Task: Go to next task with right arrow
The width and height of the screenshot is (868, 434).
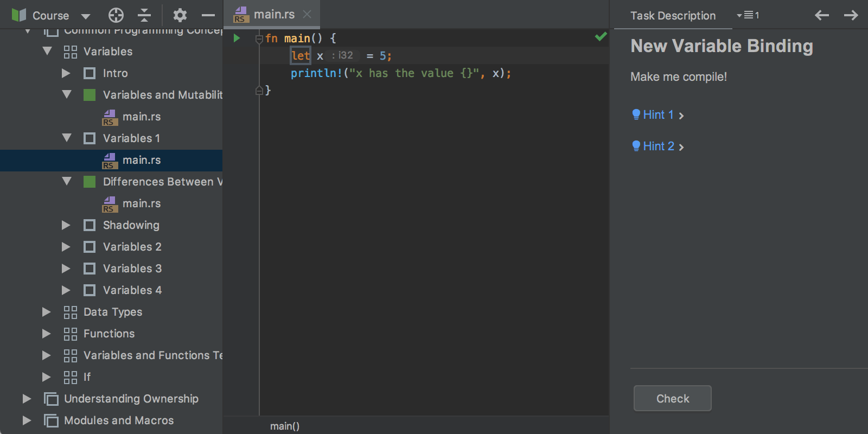Action: (851, 15)
